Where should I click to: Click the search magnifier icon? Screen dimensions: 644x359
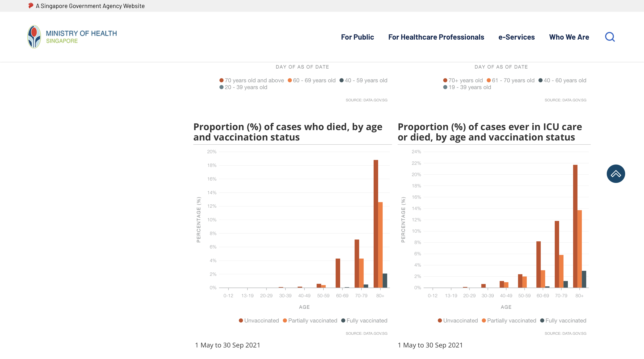coord(610,37)
